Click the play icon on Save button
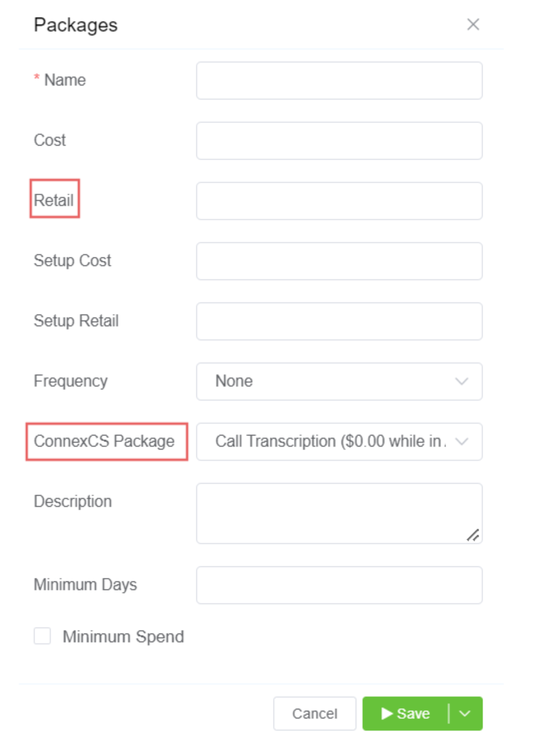The image size is (560, 735). tap(387, 714)
